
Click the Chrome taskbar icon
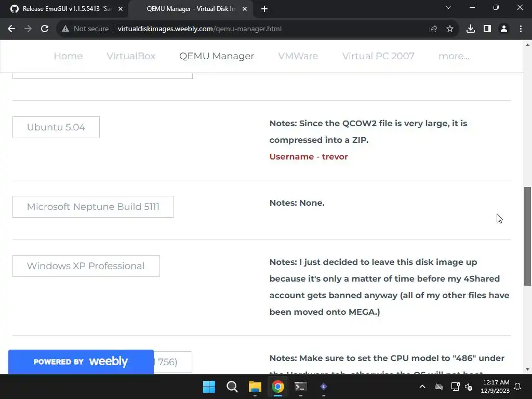[x=277, y=387]
